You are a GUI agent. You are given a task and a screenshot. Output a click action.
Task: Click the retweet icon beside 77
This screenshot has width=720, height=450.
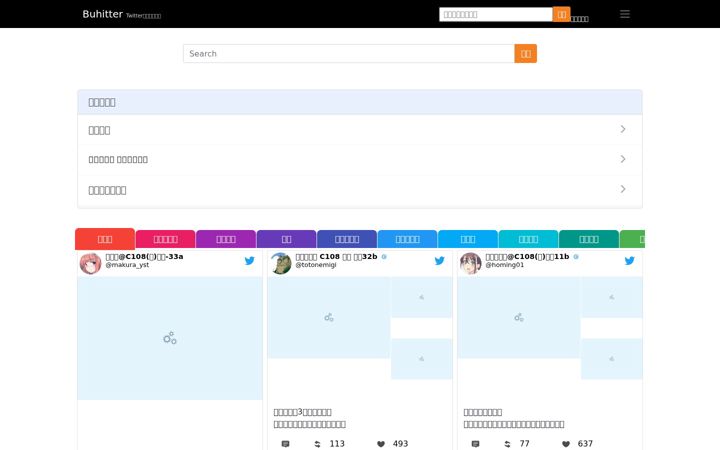pos(507,444)
